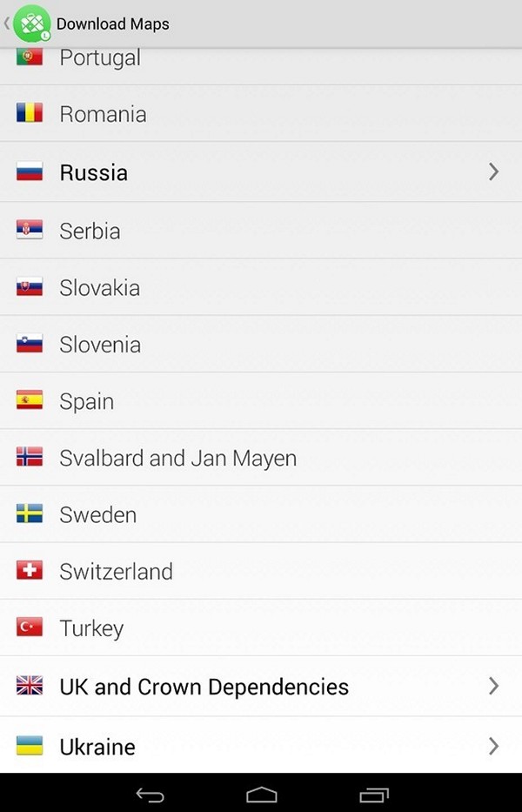
Task: Tap the Serbia flag icon
Action: coord(30,230)
